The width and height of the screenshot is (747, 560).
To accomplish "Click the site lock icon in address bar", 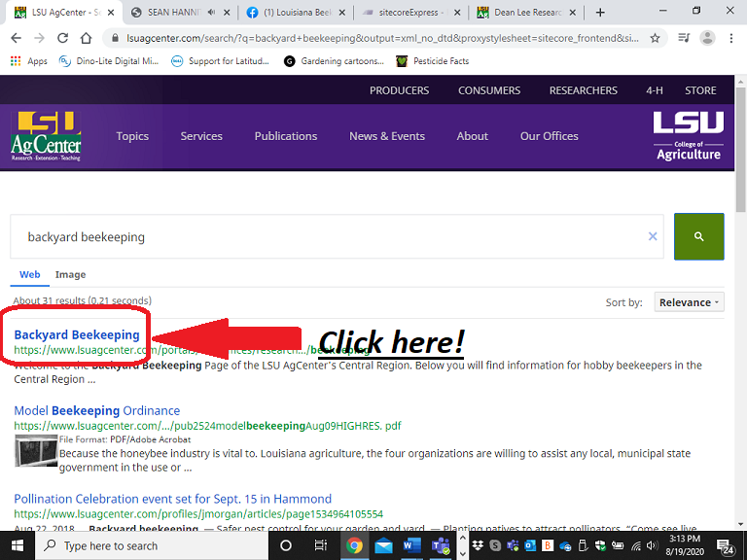I will (x=115, y=38).
